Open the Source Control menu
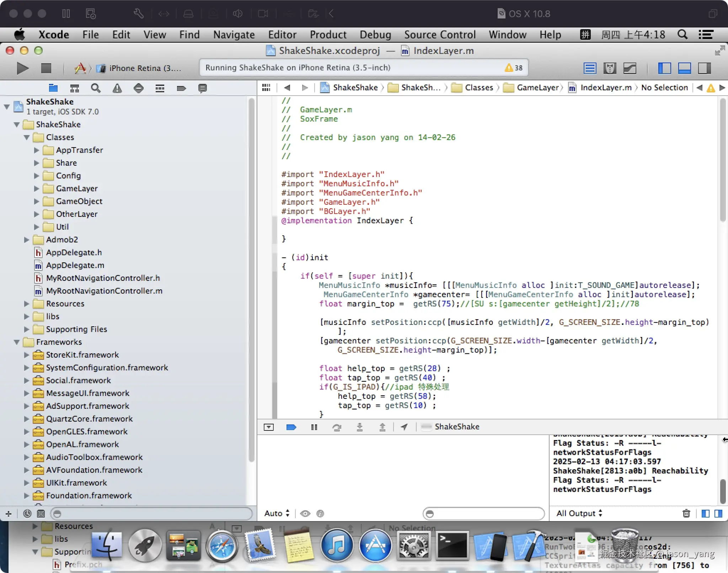This screenshot has height=573, width=728. 440,34
